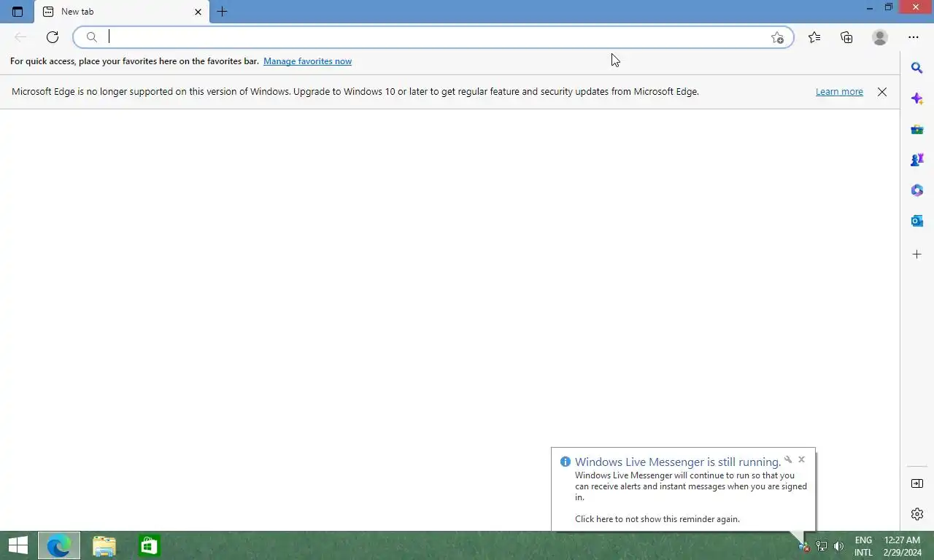Image resolution: width=934 pixels, height=560 pixels.
Task: Click the address bar search magnifier icon
Action: [92, 37]
